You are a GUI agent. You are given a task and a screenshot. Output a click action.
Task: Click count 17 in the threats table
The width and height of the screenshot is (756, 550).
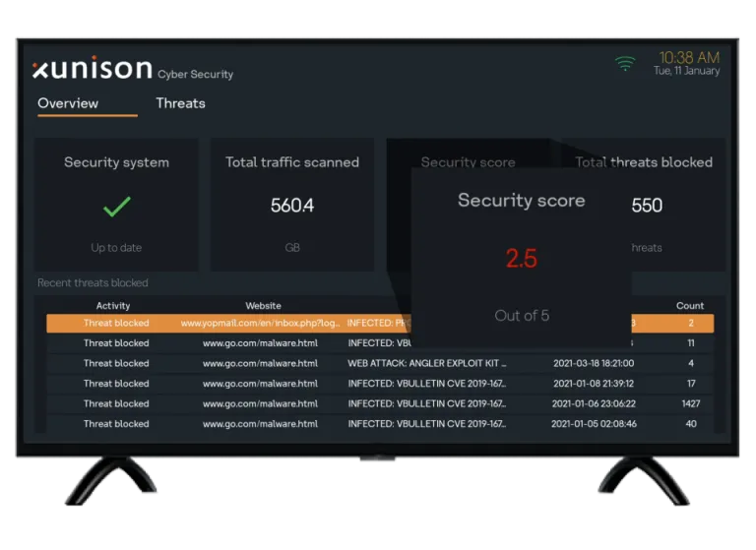pos(691,384)
